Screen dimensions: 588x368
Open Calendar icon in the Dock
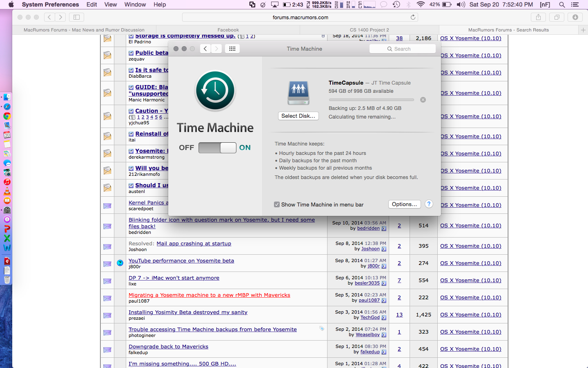point(7,135)
